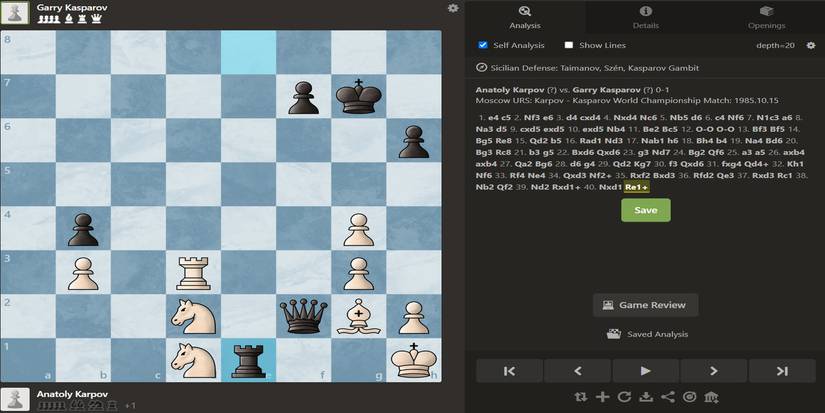The width and height of the screenshot is (825, 413).
Task: Enable the Show Lines checkbox
Action: click(568, 45)
